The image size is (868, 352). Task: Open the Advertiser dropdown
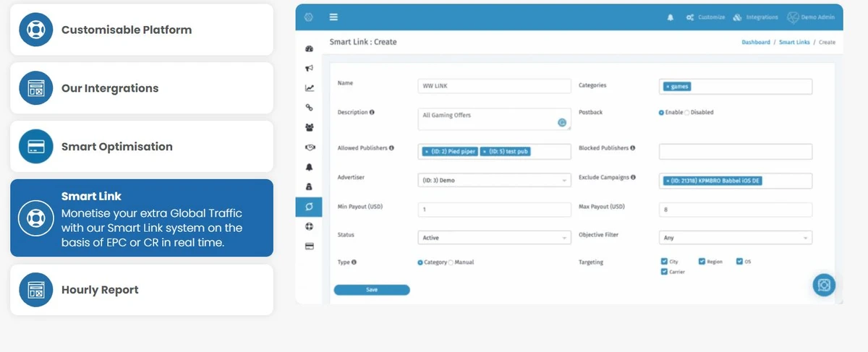[495, 180]
